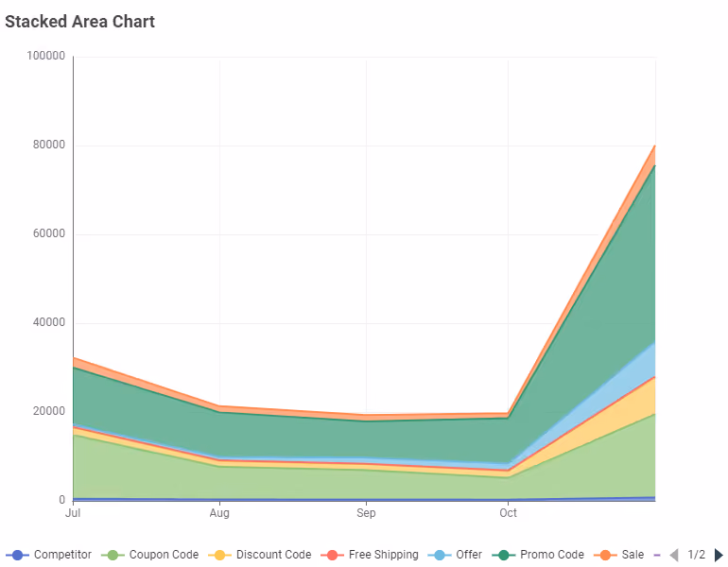
Task: Click the Coupon Code legend label
Action: click(164, 555)
